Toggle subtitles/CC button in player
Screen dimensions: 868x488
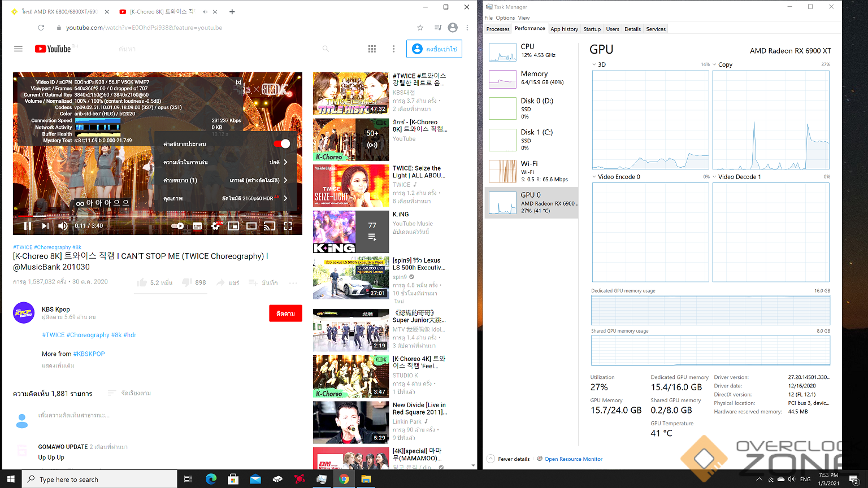(197, 226)
